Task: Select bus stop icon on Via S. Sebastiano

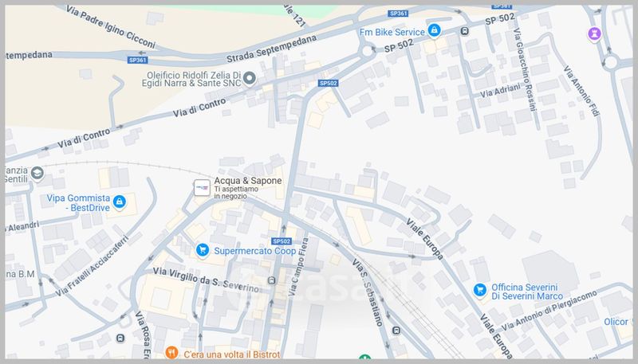Action: (396, 331)
